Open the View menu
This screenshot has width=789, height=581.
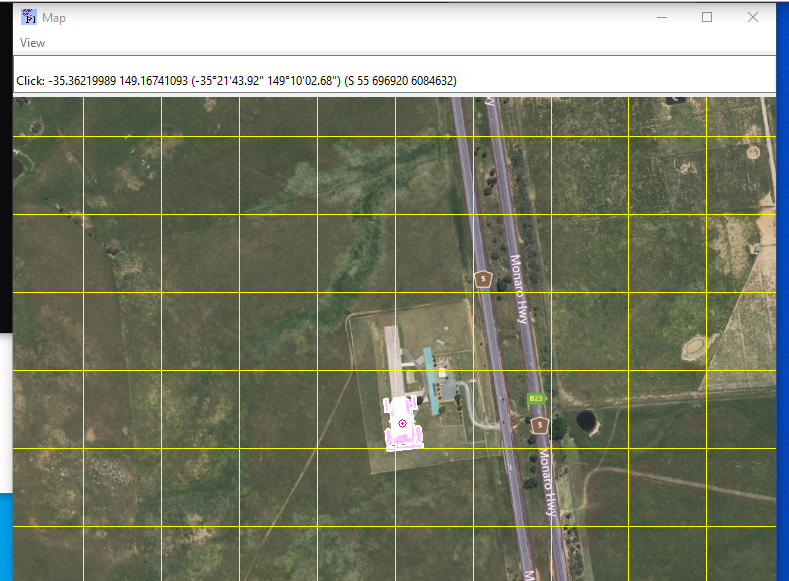(32, 43)
